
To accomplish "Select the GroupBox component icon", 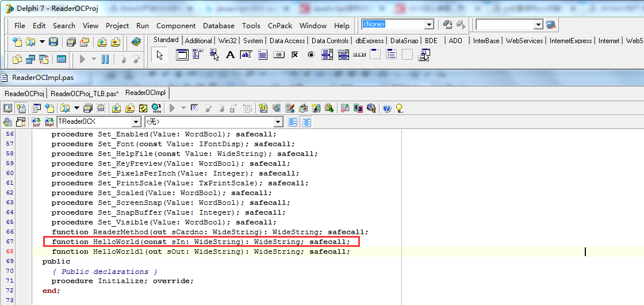I will pyautogui.click(x=375, y=54).
